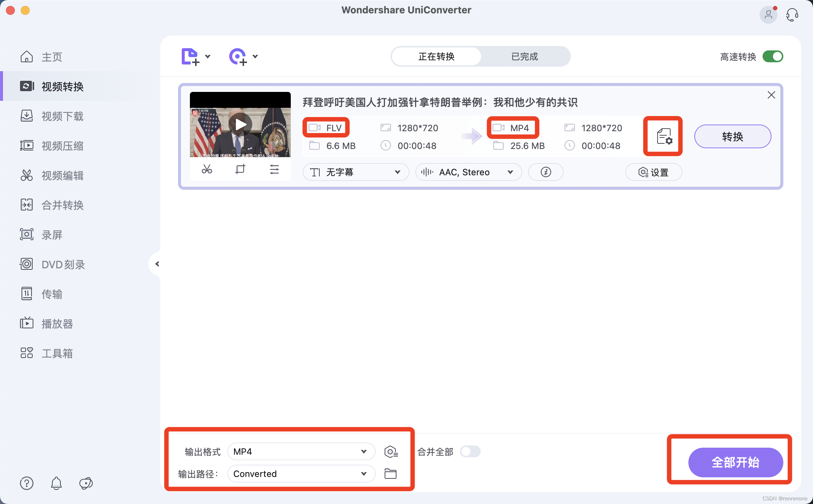The height and width of the screenshot is (504, 813).
Task: Open the output folder icon
Action: point(390,474)
